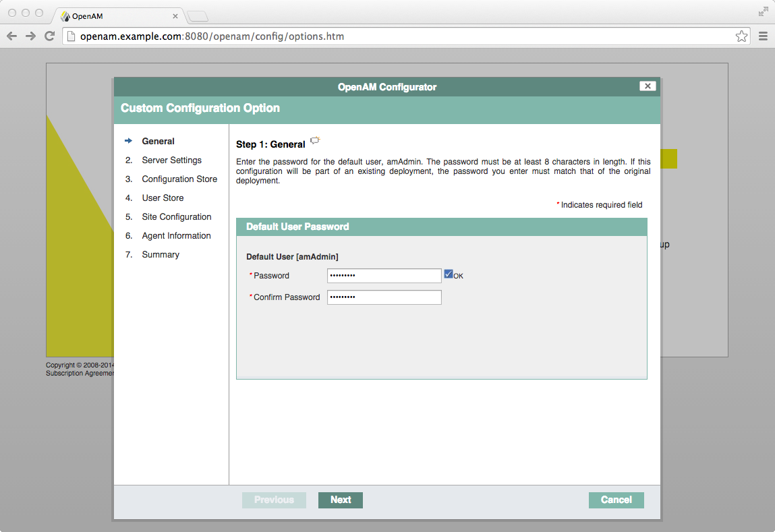
Task: Click the OpenAM Configurator title bar text
Action: (x=387, y=87)
